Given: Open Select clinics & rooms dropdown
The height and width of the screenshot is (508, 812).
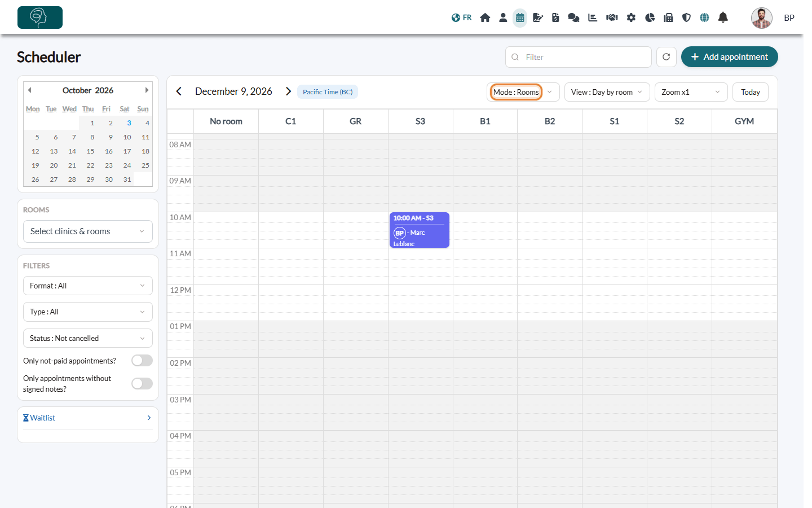Looking at the screenshot, I should [88, 231].
